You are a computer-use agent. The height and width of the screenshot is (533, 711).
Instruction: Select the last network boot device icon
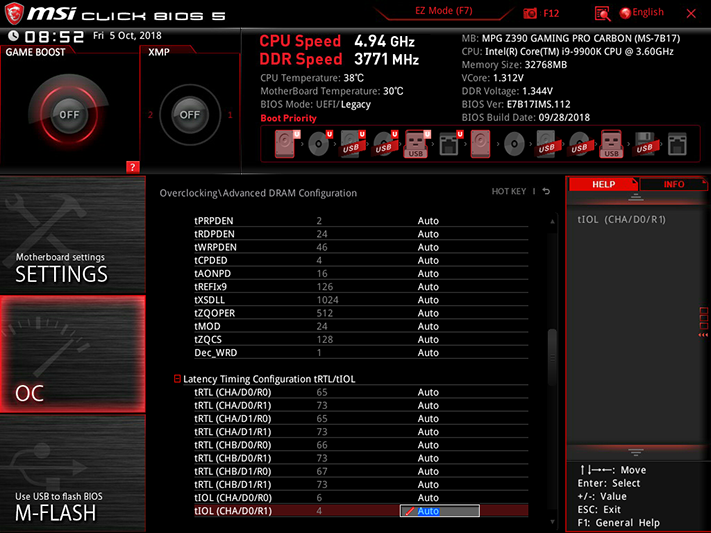coord(677,144)
